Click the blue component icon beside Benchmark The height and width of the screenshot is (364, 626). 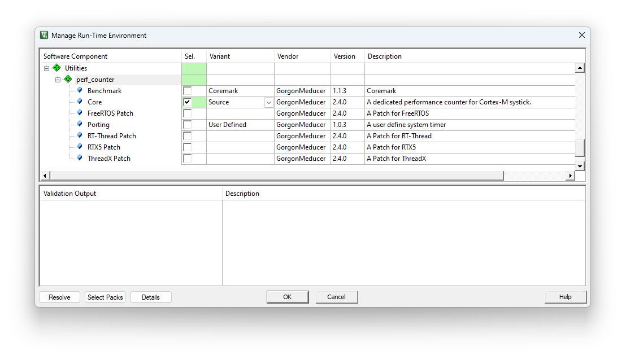tap(80, 90)
